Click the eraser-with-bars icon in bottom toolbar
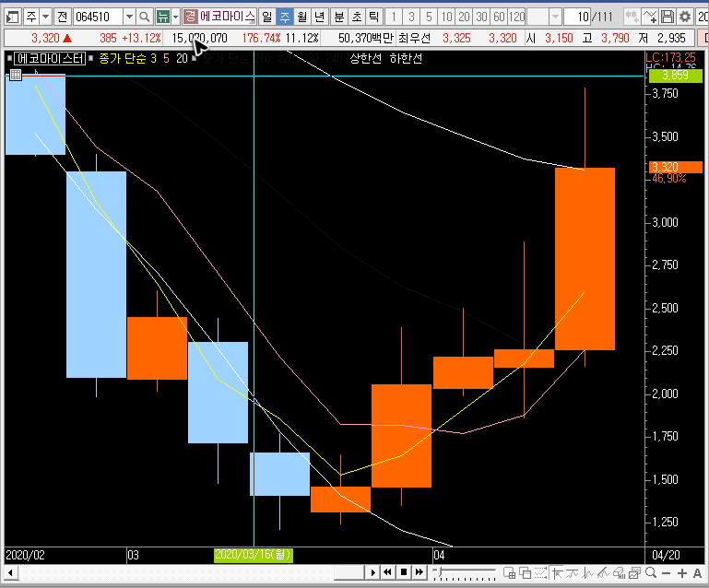This screenshot has width=709, height=588. tap(619, 573)
